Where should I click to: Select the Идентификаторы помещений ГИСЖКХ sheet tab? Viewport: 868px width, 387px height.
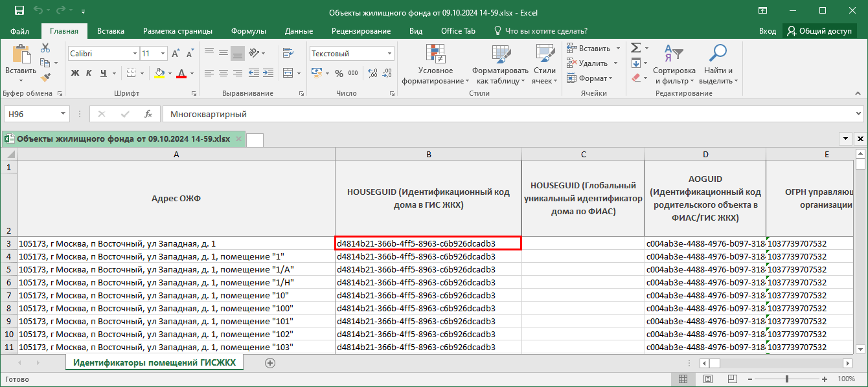pyautogui.click(x=154, y=363)
